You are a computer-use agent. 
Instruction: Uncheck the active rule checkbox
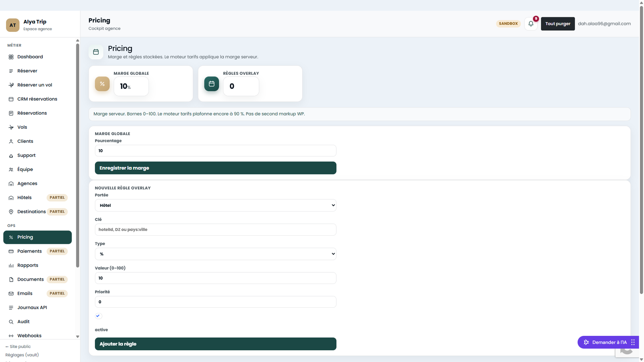pyautogui.click(x=98, y=316)
